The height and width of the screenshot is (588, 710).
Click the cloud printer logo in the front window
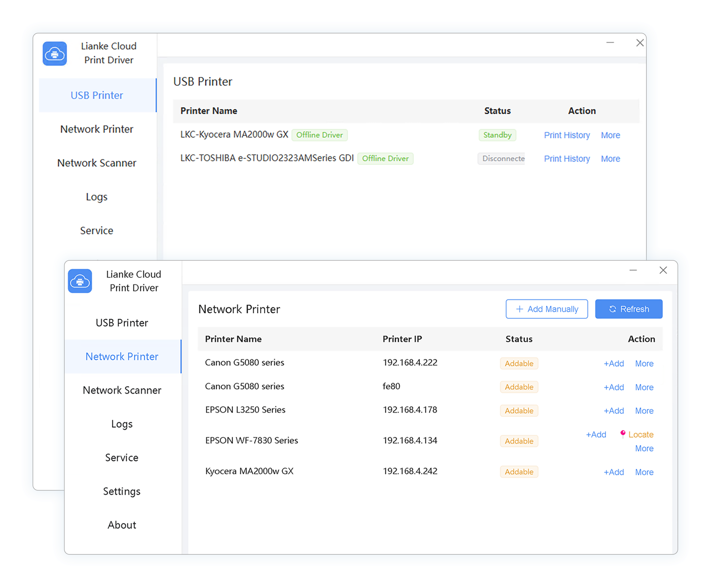click(x=80, y=281)
